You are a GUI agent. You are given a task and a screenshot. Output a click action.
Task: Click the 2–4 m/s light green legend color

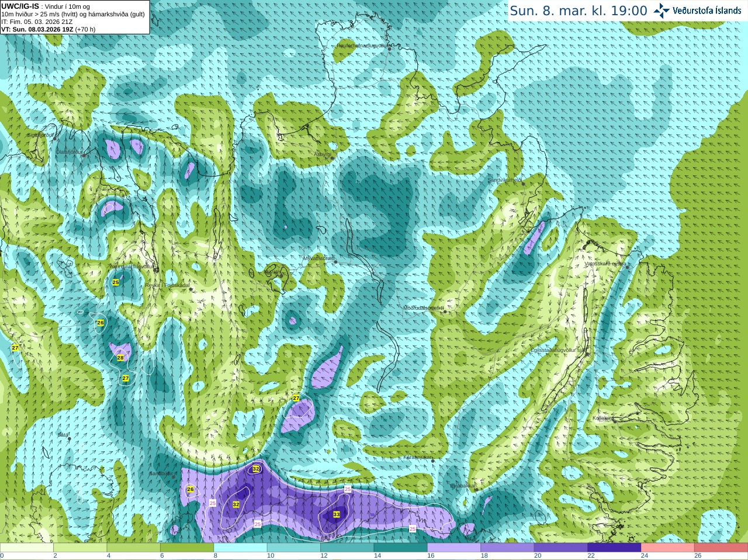80,548
